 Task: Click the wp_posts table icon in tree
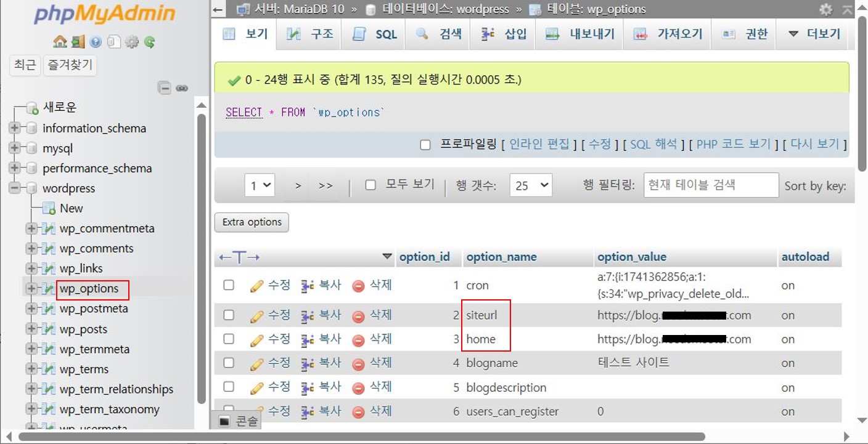coord(48,329)
